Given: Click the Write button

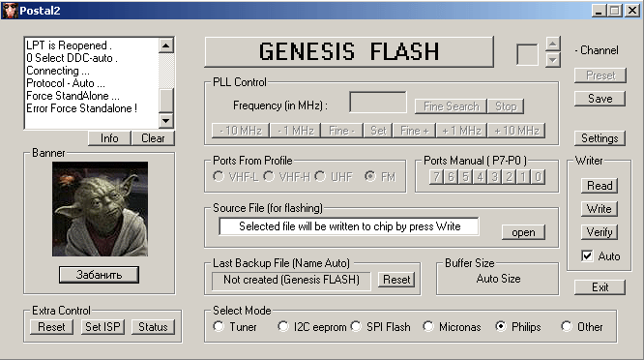Looking at the screenshot, I should (600, 209).
